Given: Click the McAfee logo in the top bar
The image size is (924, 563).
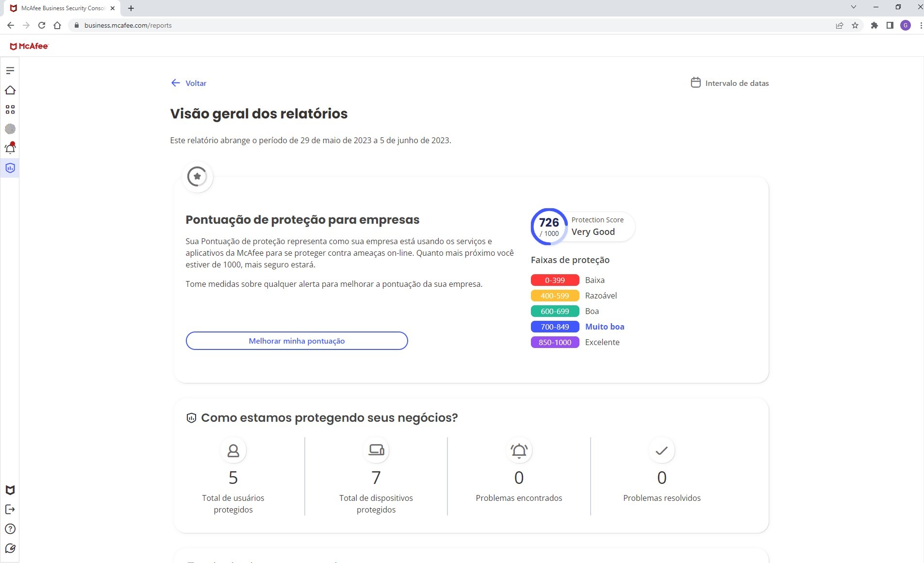Looking at the screenshot, I should (29, 46).
